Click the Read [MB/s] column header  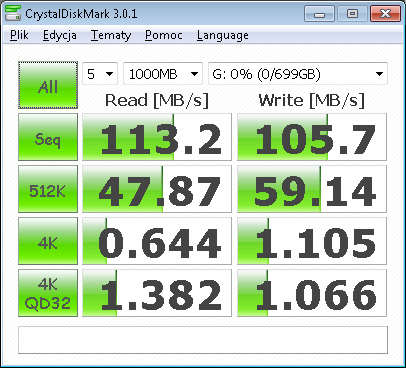pos(157,100)
